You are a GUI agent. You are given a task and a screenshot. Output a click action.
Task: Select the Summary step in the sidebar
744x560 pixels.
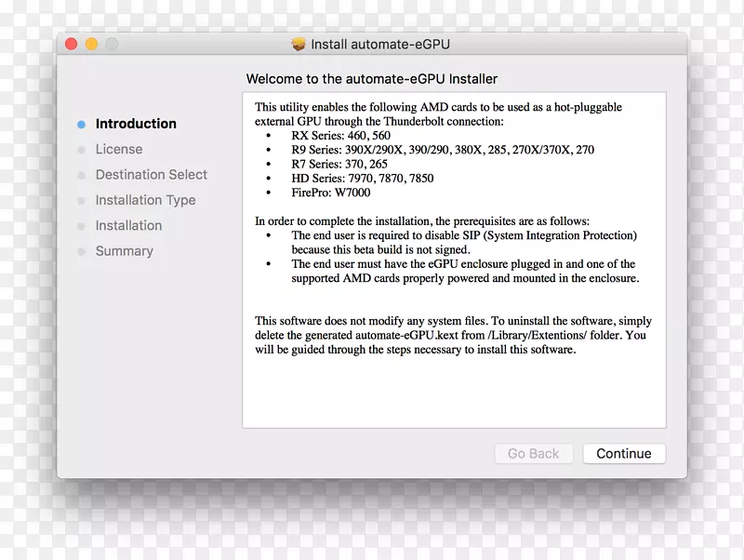[x=125, y=251]
